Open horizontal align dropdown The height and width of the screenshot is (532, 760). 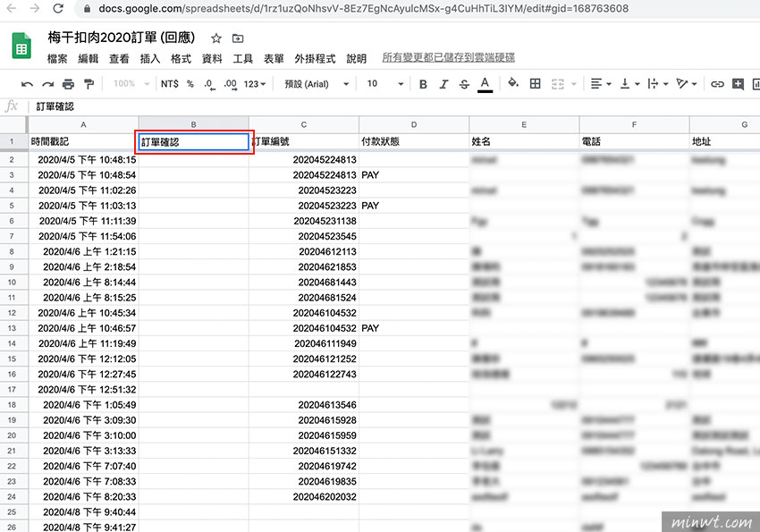601,84
